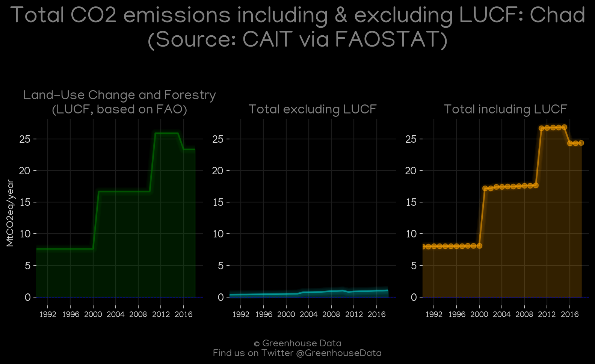Select year '1996' under the Total excluding LUCF chart
Image resolution: width=595 pixels, height=364 pixels.
[264, 314]
